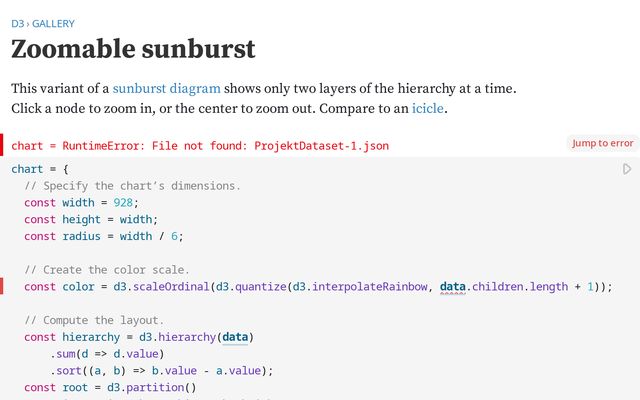
Task: Click the RuntimeError File not found message
Action: pyautogui.click(x=200, y=146)
